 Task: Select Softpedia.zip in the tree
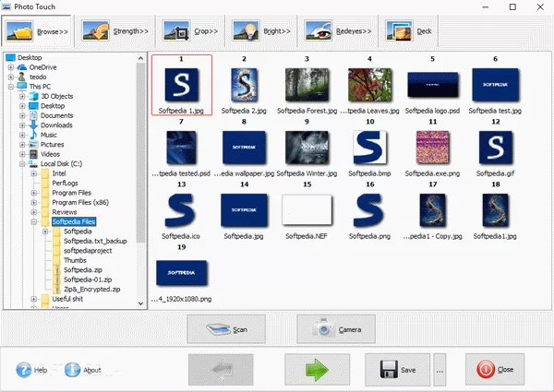tap(83, 270)
